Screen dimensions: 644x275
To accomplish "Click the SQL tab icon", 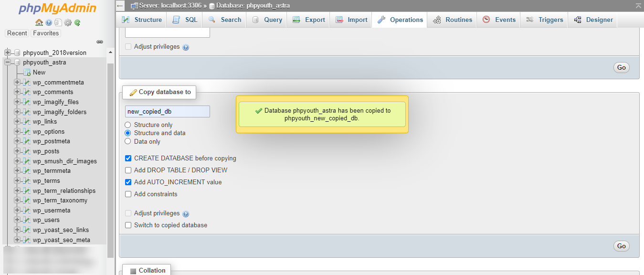I will (x=177, y=20).
